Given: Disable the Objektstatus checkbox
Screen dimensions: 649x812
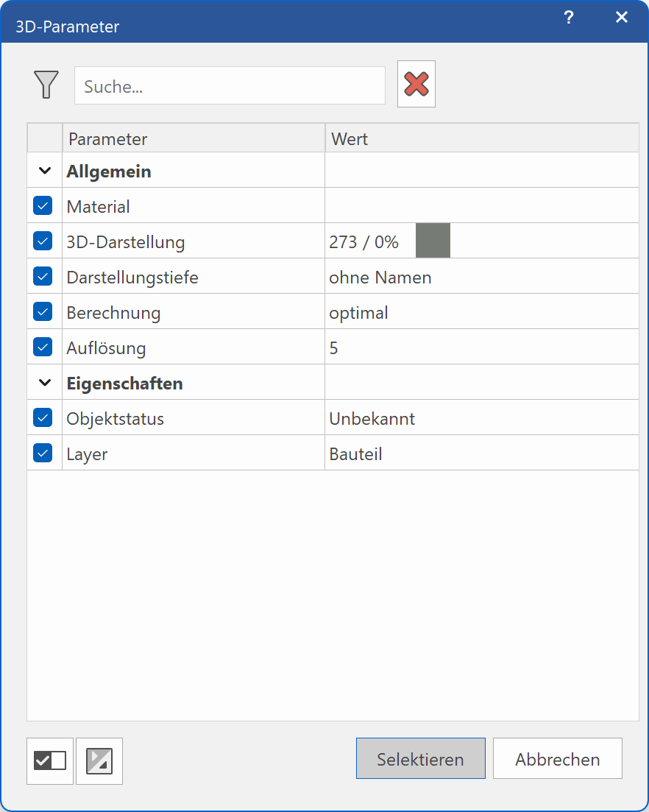Looking at the screenshot, I should coord(43,417).
